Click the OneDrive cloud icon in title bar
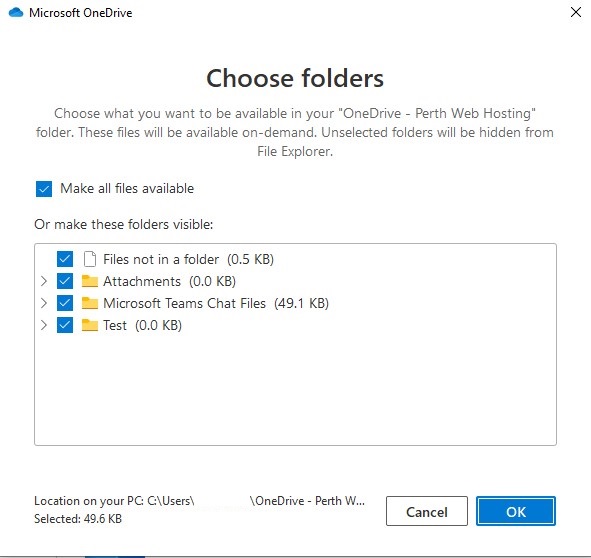The image size is (591, 558). tap(16, 12)
